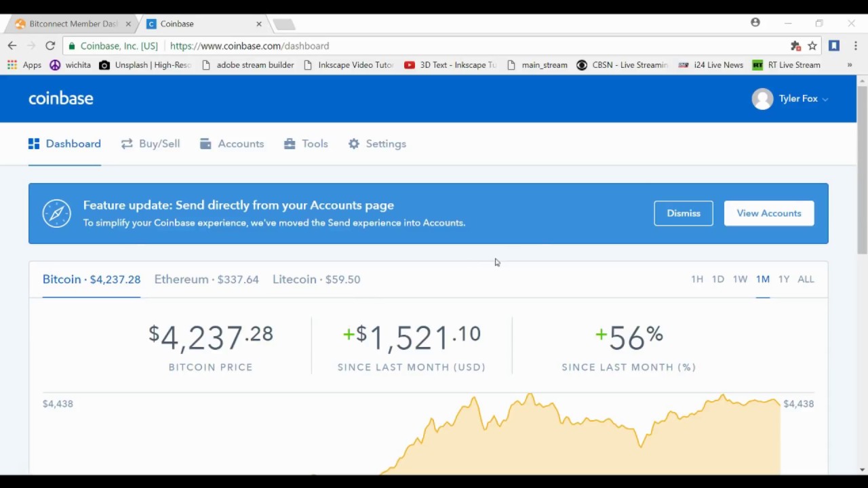Close the Coinbase browser tab
Viewport: 868px width, 488px height.
coord(258,24)
